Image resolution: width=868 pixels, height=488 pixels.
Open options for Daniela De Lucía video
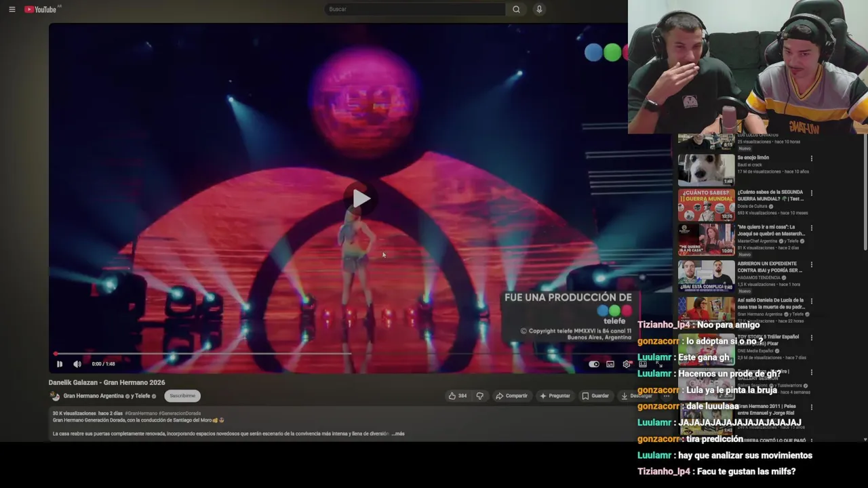tap(811, 301)
